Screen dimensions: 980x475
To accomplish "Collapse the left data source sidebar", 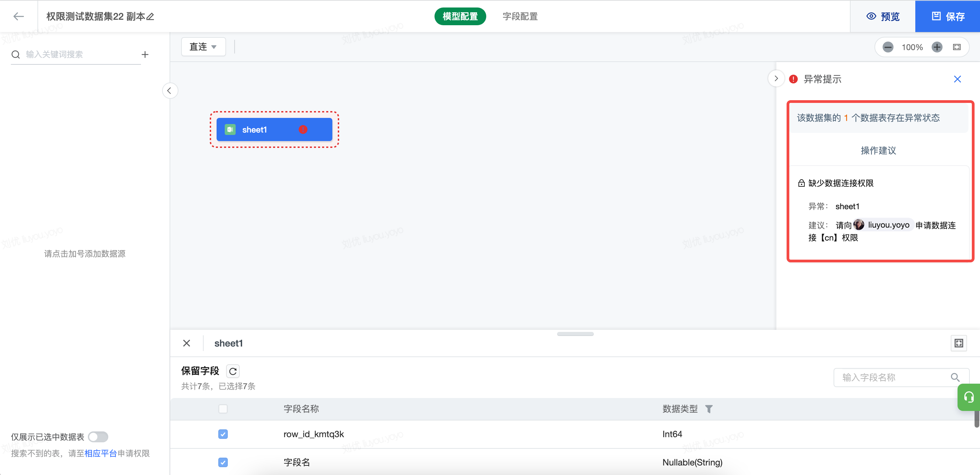I will click(x=170, y=91).
